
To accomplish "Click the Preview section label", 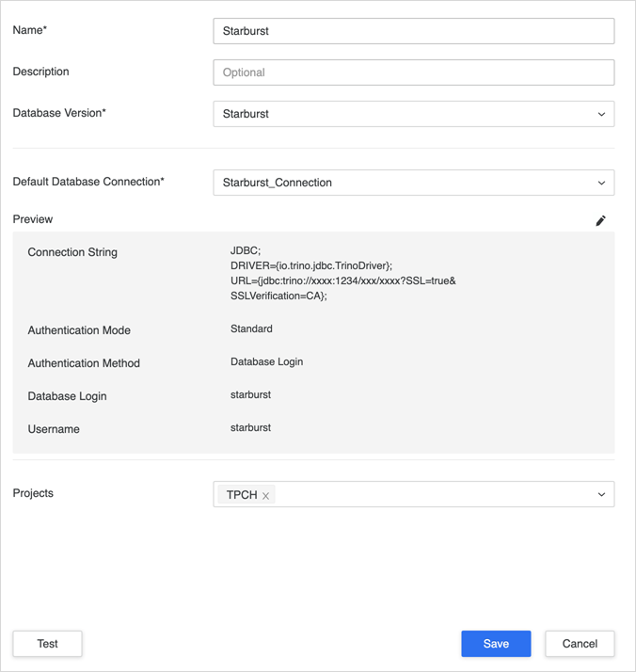I will (x=33, y=219).
